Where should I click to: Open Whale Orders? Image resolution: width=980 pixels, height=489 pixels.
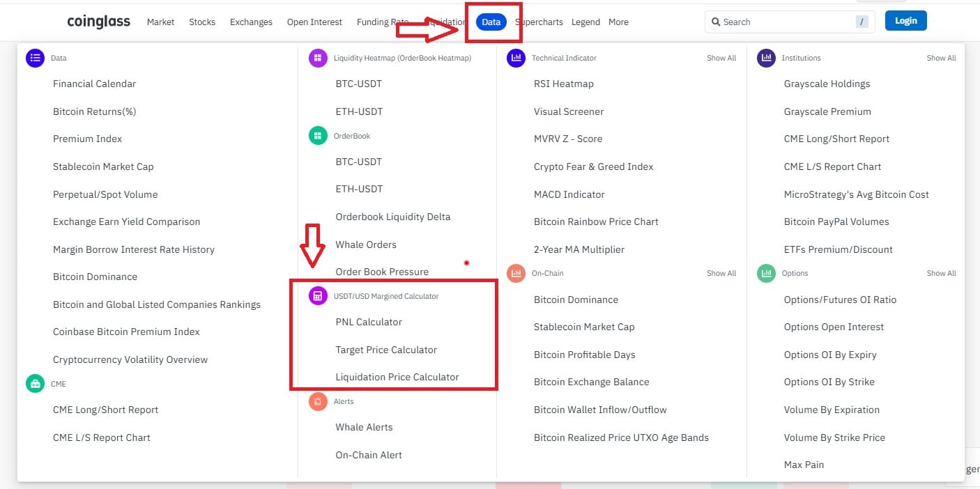click(366, 244)
